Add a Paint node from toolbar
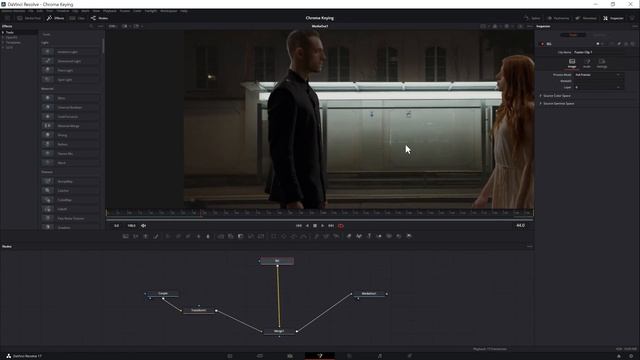Screen dimensions: 640x360 (x=156, y=236)
